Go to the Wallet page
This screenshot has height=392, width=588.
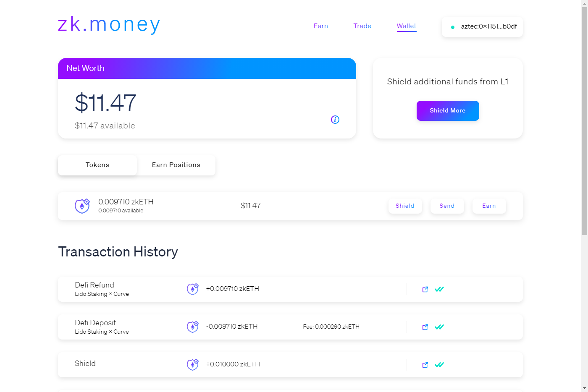tap(407, 26)
